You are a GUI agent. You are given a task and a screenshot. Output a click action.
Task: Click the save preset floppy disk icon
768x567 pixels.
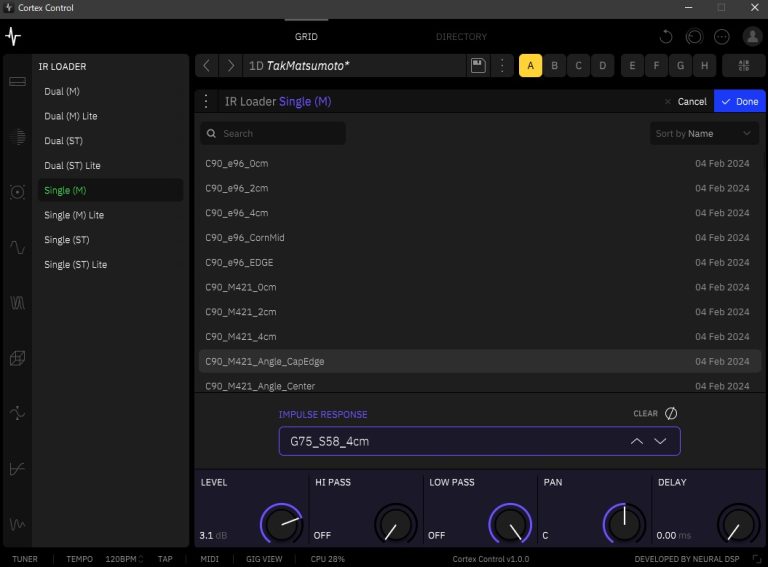click(x=478, y=66)
